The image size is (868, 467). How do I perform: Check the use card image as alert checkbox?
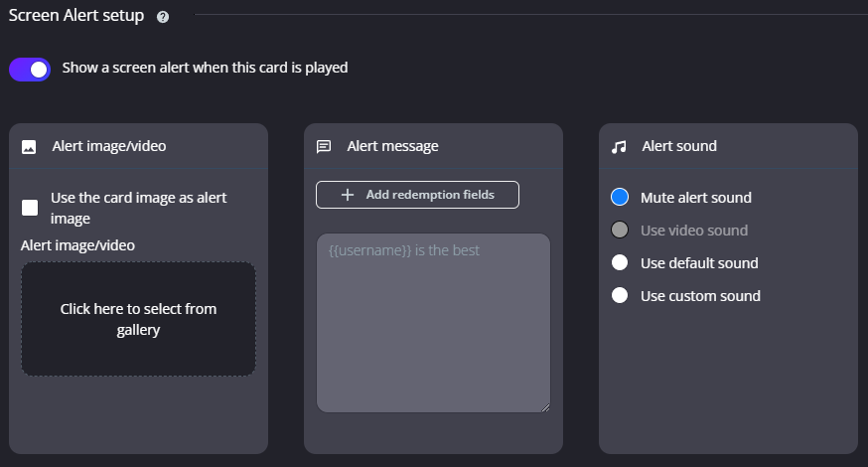point(31,208)
